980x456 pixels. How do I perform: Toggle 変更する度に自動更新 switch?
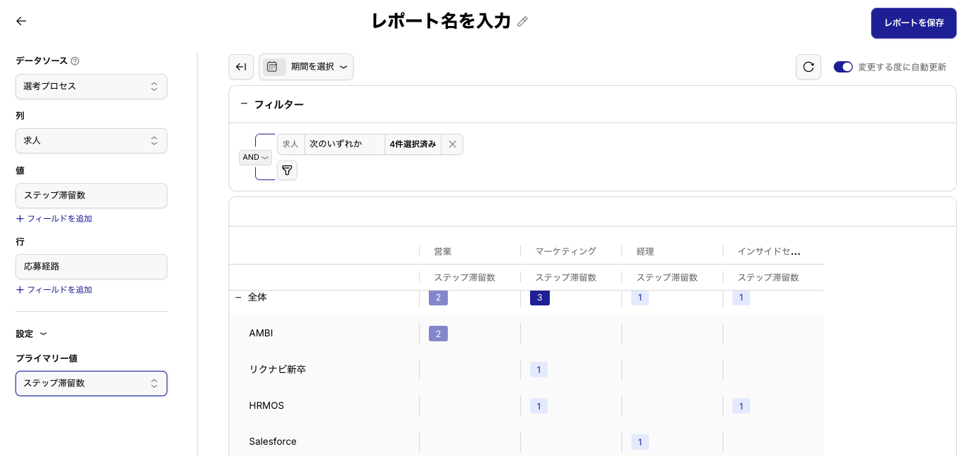point(843,67)
